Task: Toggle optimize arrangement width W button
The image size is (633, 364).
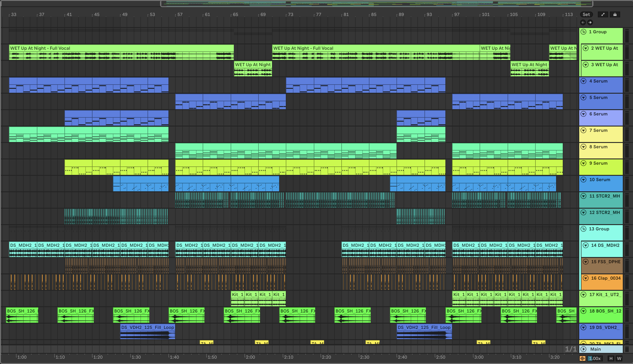Action: coord(619,358)
